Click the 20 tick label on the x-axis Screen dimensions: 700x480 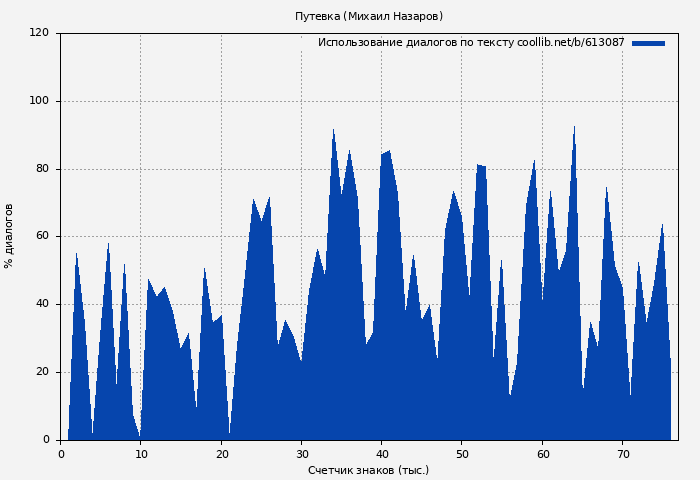(x=221, y=454)
